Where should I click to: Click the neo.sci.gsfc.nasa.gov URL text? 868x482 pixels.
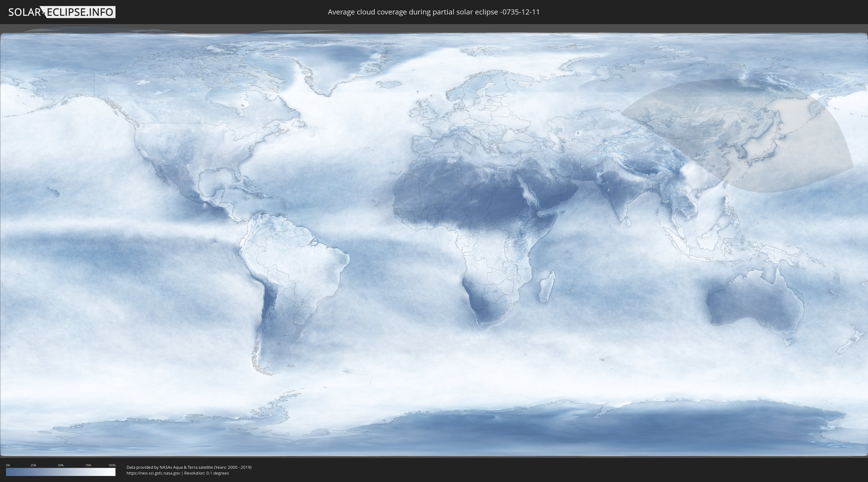(x=153, y=473)
